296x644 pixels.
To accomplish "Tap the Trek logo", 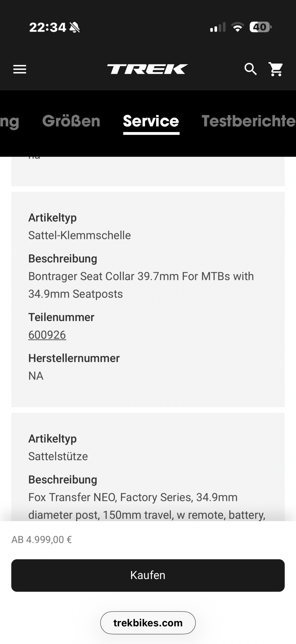I will tap(147, 69).
